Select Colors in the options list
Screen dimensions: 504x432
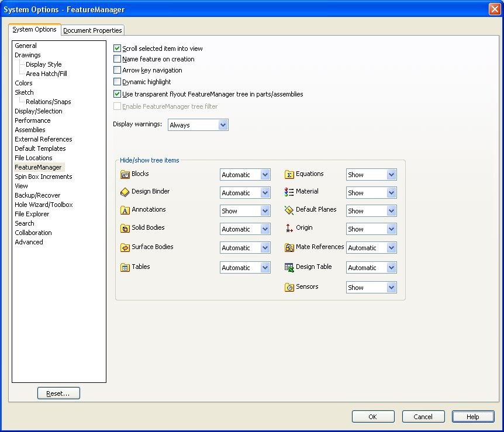tap(23, 83)
